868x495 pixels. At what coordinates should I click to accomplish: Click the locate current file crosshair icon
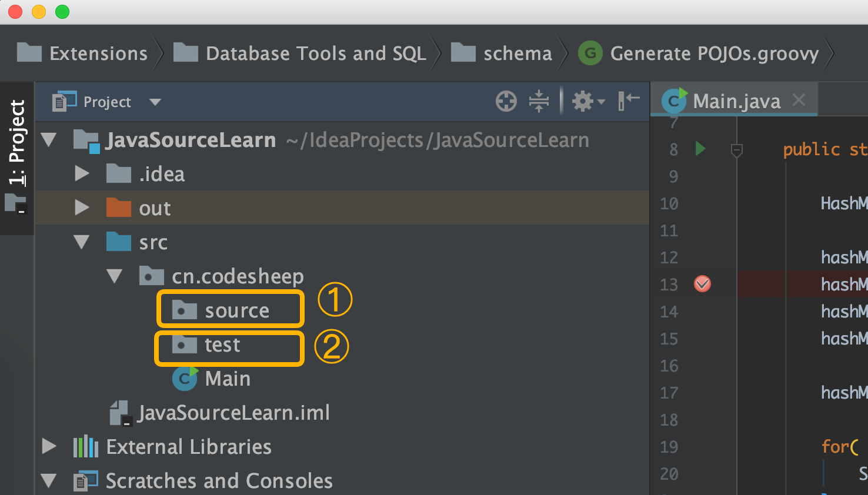click(506, 101)
